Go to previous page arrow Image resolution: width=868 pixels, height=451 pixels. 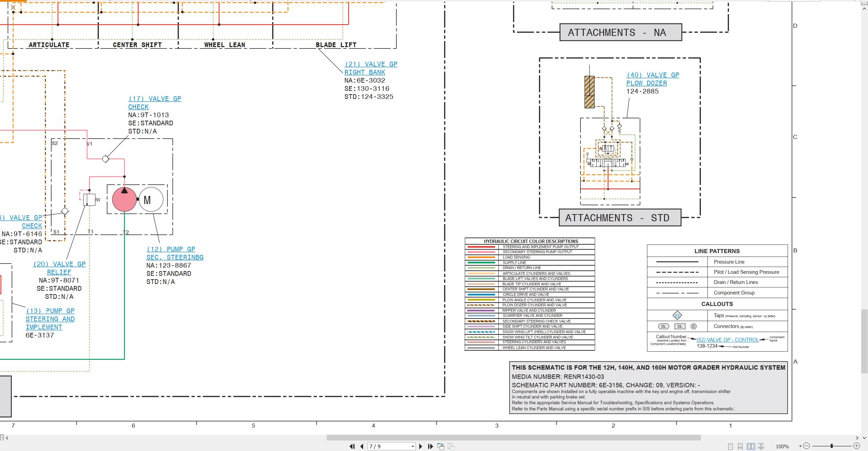[362, 446]
